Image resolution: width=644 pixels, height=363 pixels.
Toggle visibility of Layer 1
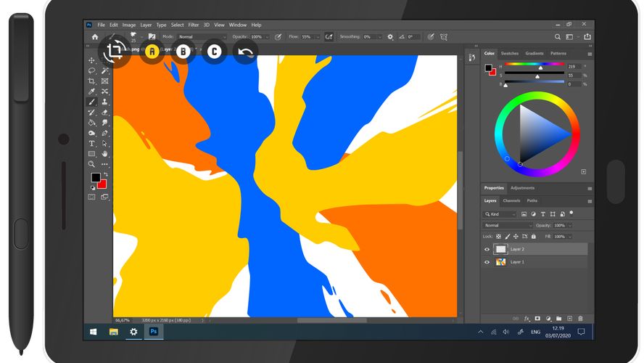487,261
